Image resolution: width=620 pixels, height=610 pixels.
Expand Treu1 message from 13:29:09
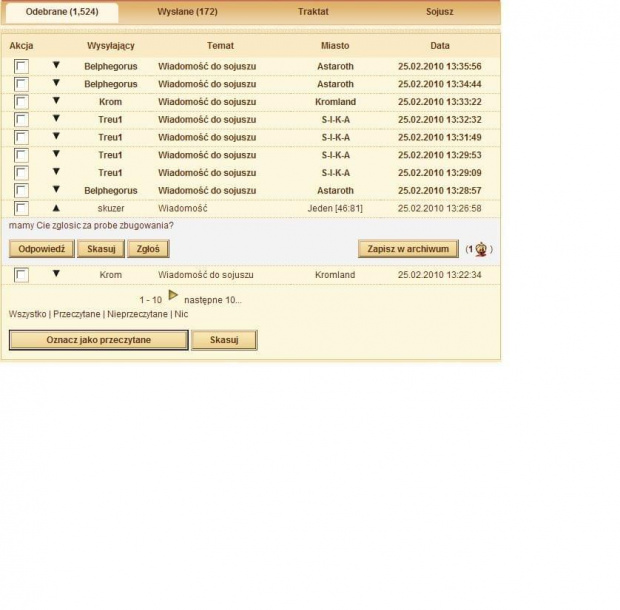pyautogui.click(x=56, y=172)
